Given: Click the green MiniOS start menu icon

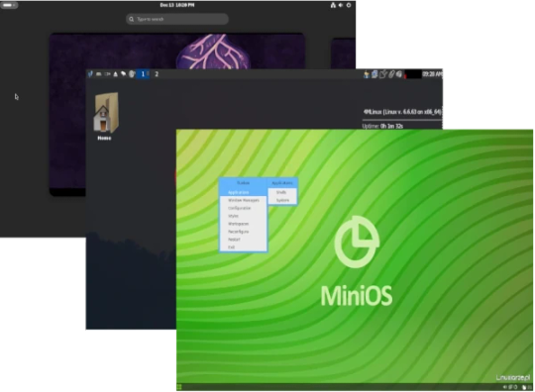Looking at the screenshot, I should click(179, 387).
